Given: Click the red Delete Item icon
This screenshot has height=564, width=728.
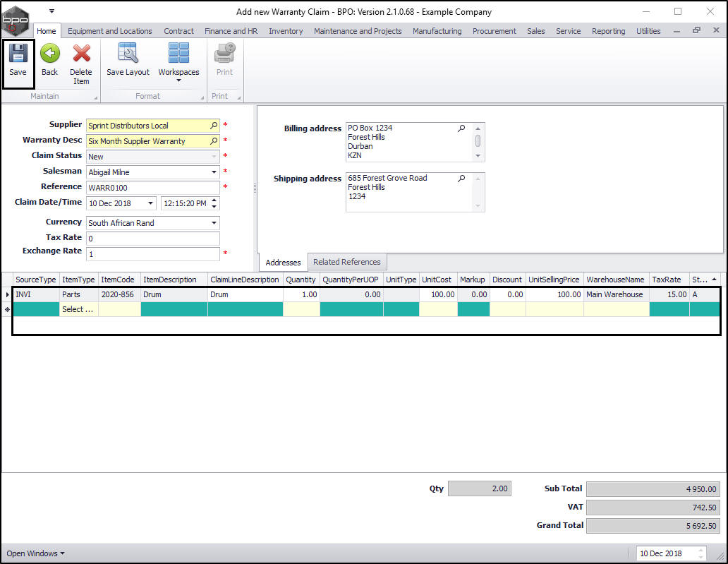Looking at the screenshot, I should (81, 54).
